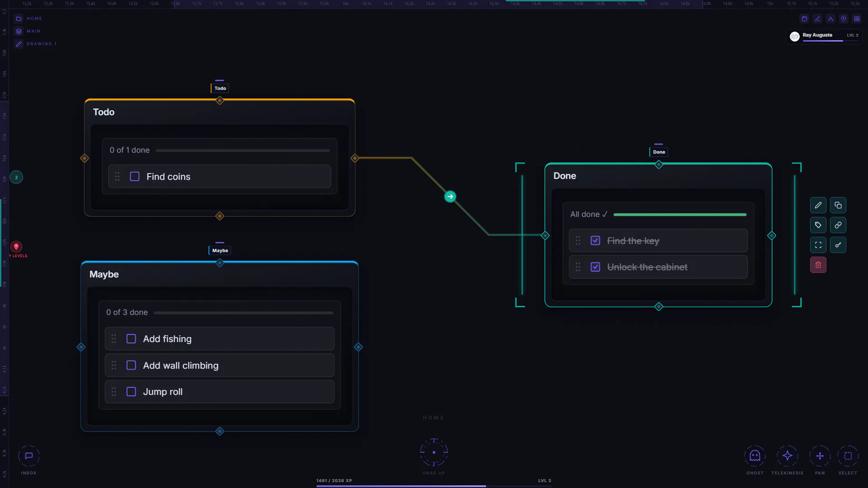
Task: Click Todo card's left connector diamond
Action: (85, 158)
